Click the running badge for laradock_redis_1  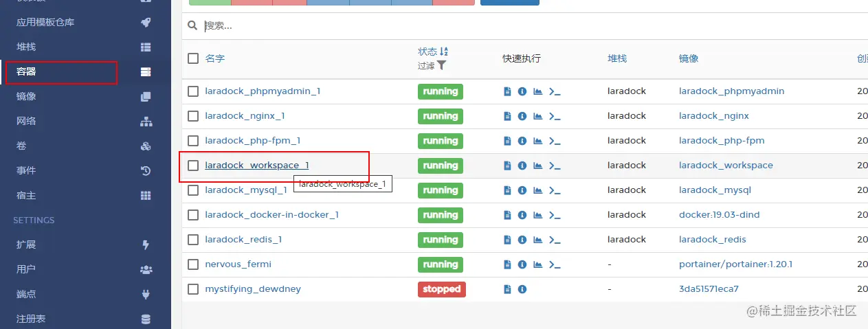coord(441,240)
